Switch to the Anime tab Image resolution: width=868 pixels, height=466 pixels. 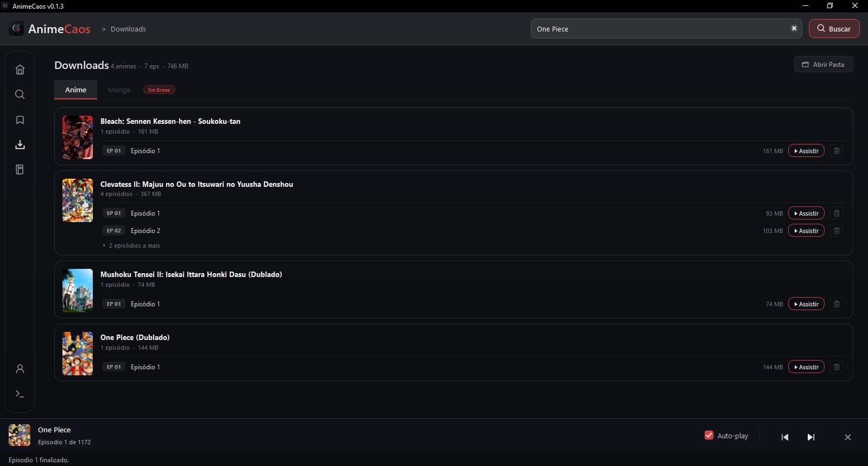(75, 90)
